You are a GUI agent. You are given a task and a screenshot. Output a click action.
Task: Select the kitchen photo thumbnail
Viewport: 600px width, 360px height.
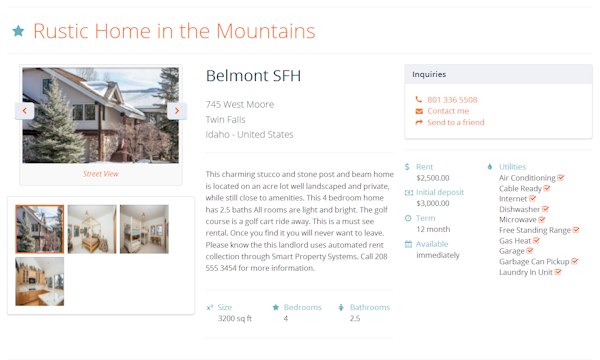(x=40, y=281)
